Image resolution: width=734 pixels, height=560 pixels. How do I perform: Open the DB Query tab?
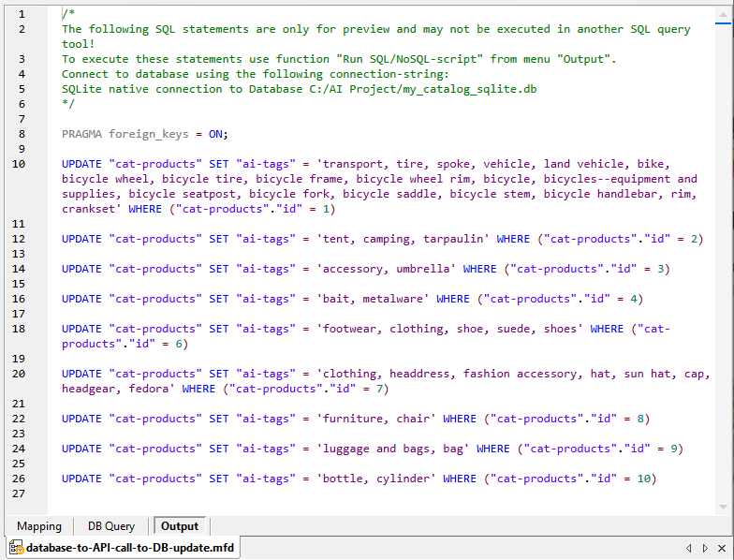111,526
